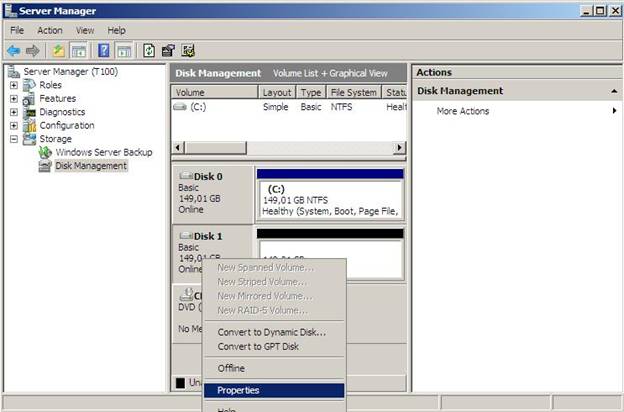Open the Help menu
The width and height of the screenshot is (624, 412).
pyautogui.click(x=116, y=30)
